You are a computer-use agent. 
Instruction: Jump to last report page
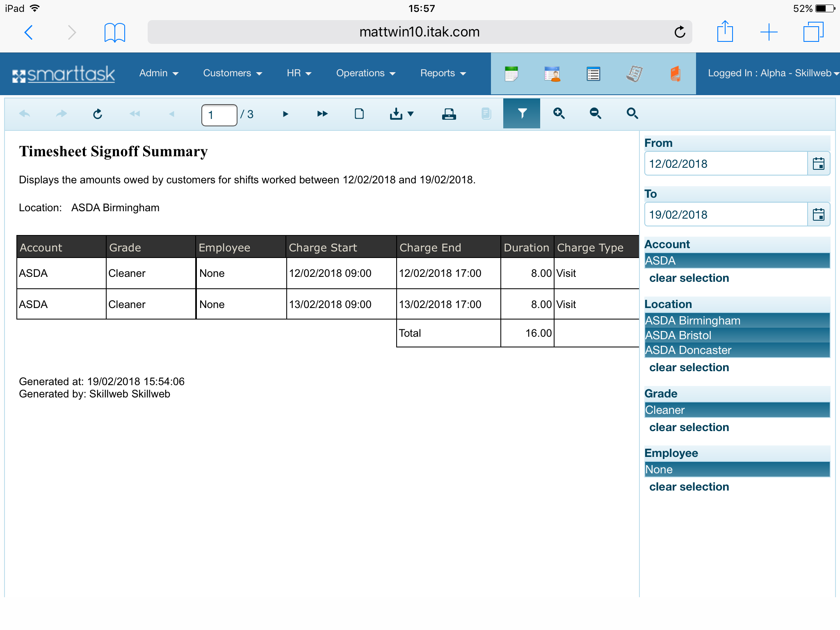(x=322, y=114)
